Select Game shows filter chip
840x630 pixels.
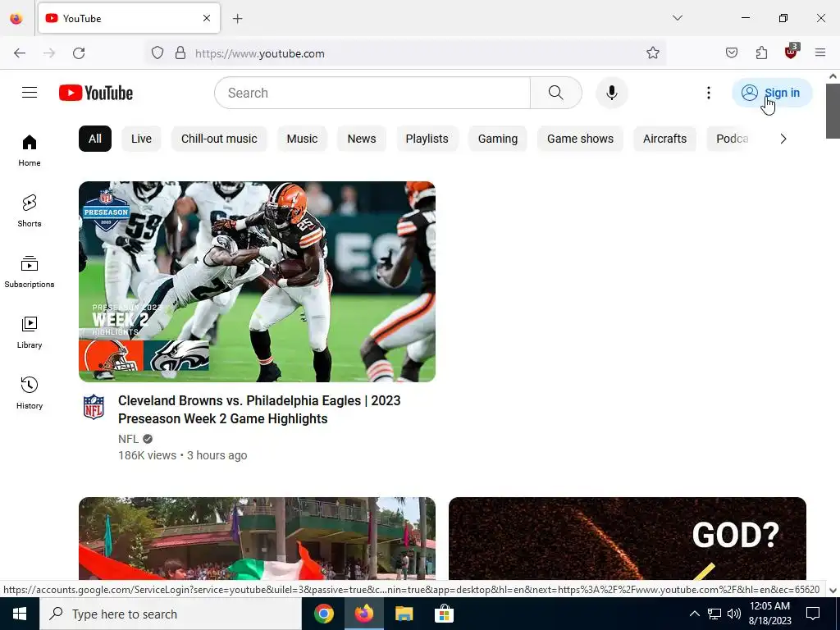(580, 139)
